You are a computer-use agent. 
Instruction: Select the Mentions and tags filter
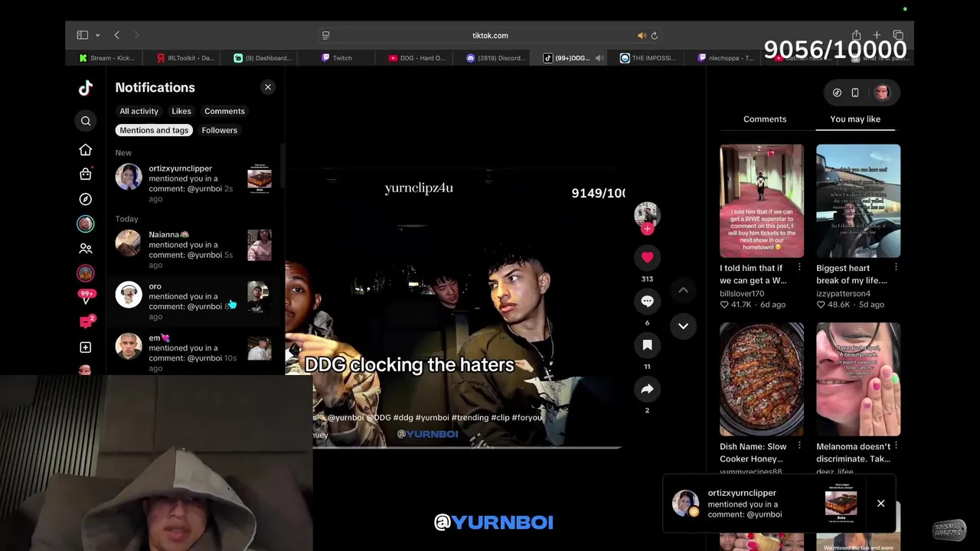pyautogui.click(x=154, y=130)
